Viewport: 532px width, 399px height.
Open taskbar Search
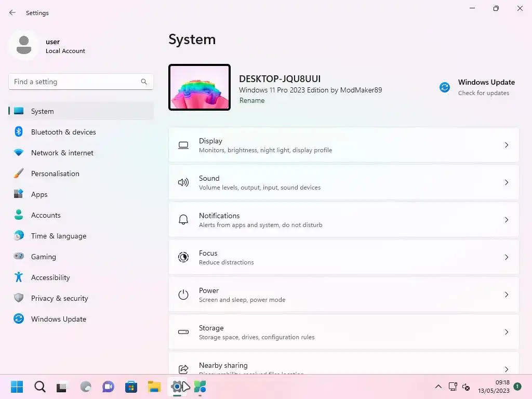(39, 387)
